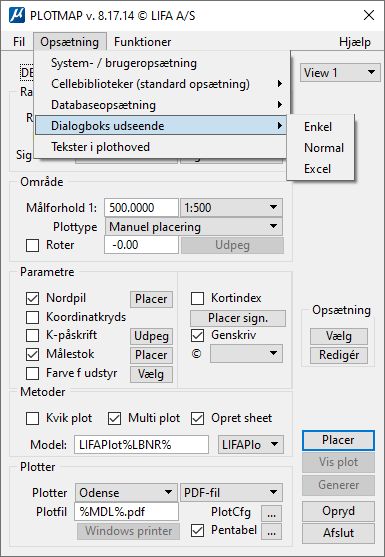The width and height of the screenshot is (385, 557).
Task: Click the PLOTMAP app icon in title bar
Action: pyautogui.click(x=17, y=16)
